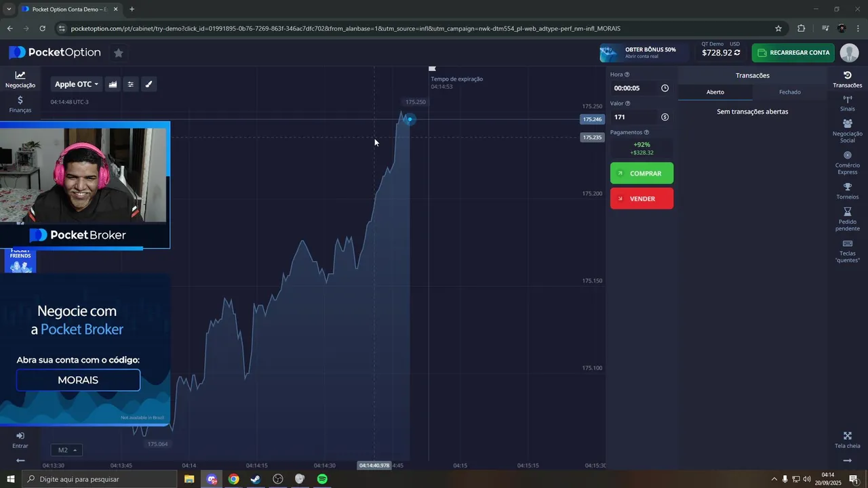Open Steam from the taskbar
Screen dimensions: 868x488
point(256,479)
